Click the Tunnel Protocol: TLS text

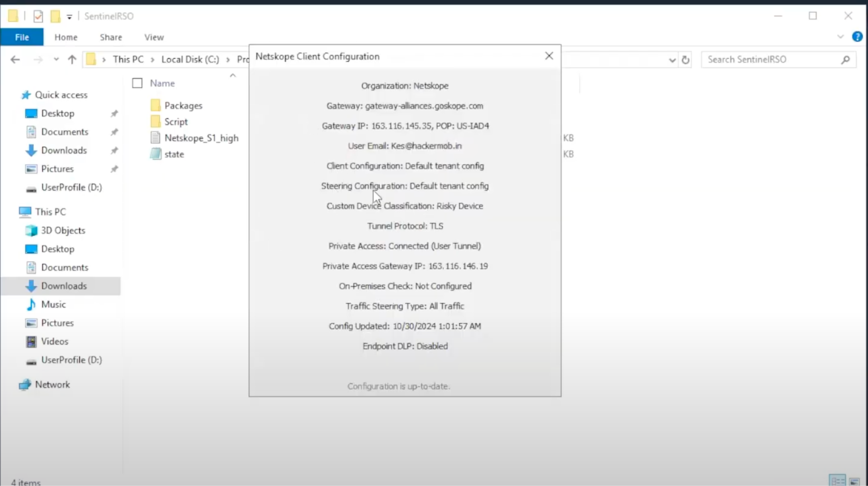click(x=405, y=226)
